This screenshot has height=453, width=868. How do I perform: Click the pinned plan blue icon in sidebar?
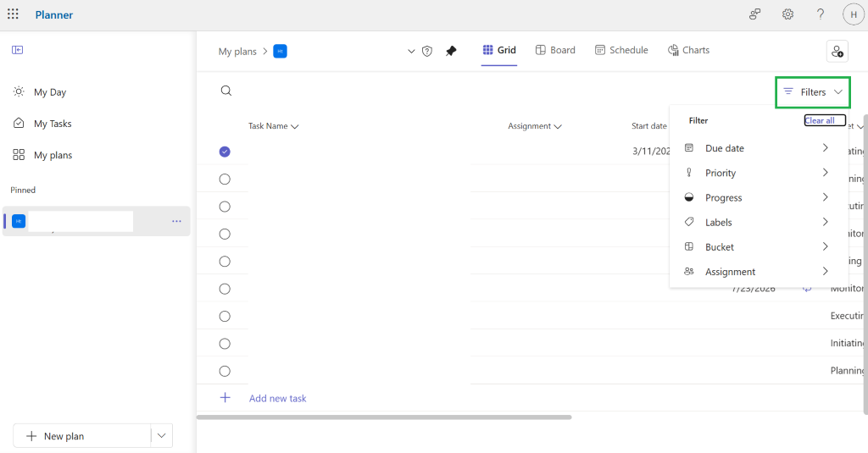[19, 221]
